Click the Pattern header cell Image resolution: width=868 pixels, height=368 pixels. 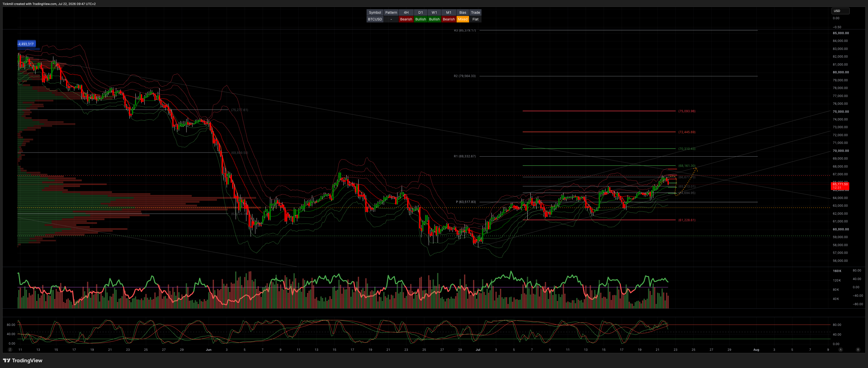391,12
